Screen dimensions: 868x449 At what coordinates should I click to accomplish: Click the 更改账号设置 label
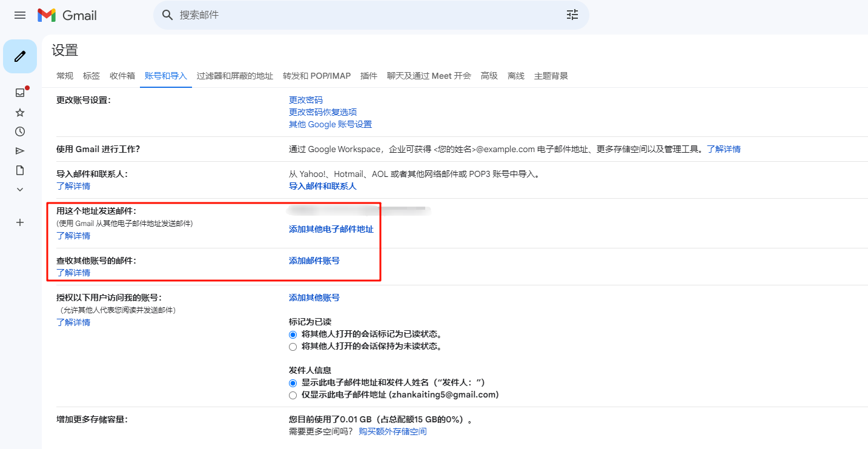(x=84, y=100)
